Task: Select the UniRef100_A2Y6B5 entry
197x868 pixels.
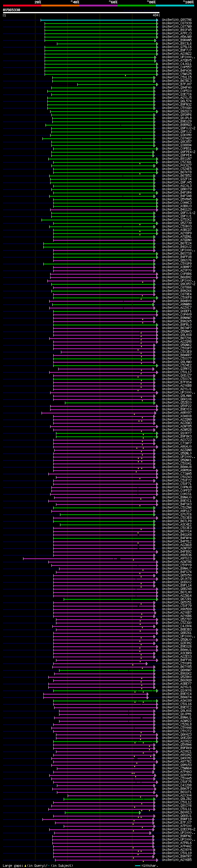Action: (x=177, y=860)
